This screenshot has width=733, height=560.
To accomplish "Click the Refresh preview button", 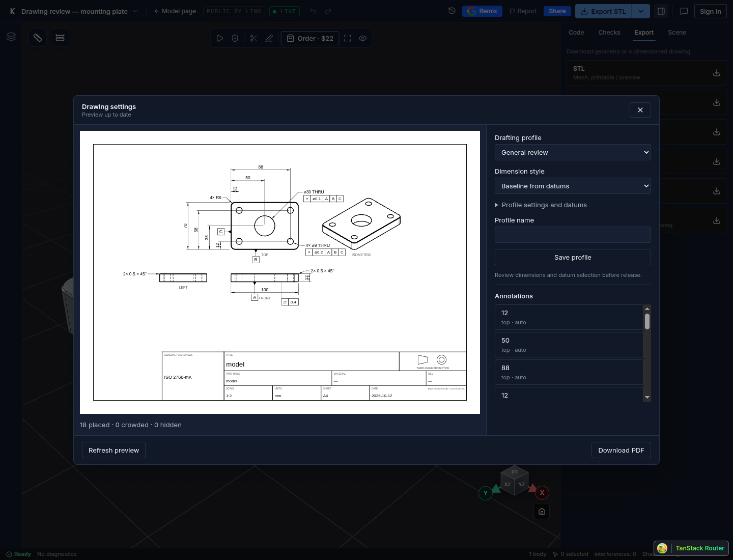I will point(114,450).
